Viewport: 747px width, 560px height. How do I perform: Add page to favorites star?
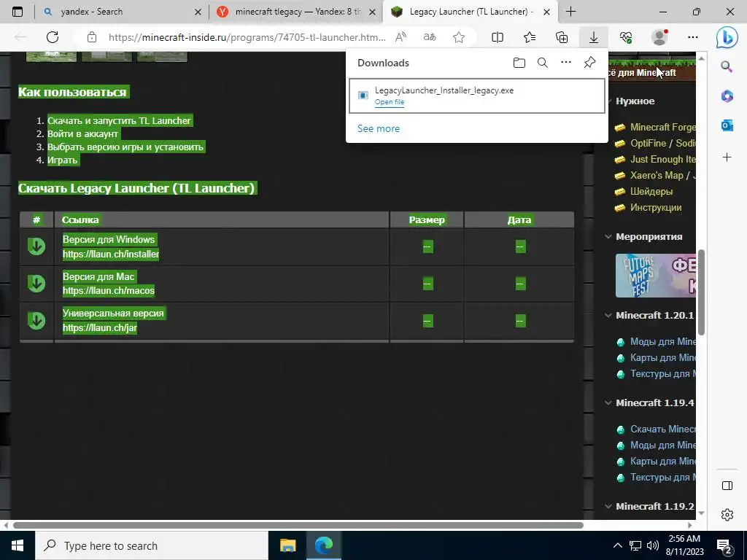click(x=459, y=37)
